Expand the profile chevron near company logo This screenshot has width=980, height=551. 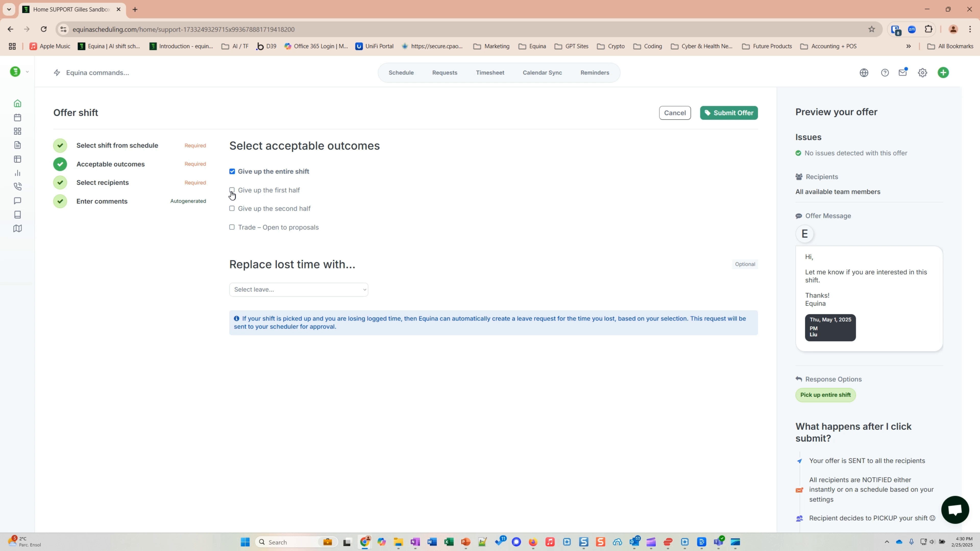[x=27, y=71]
